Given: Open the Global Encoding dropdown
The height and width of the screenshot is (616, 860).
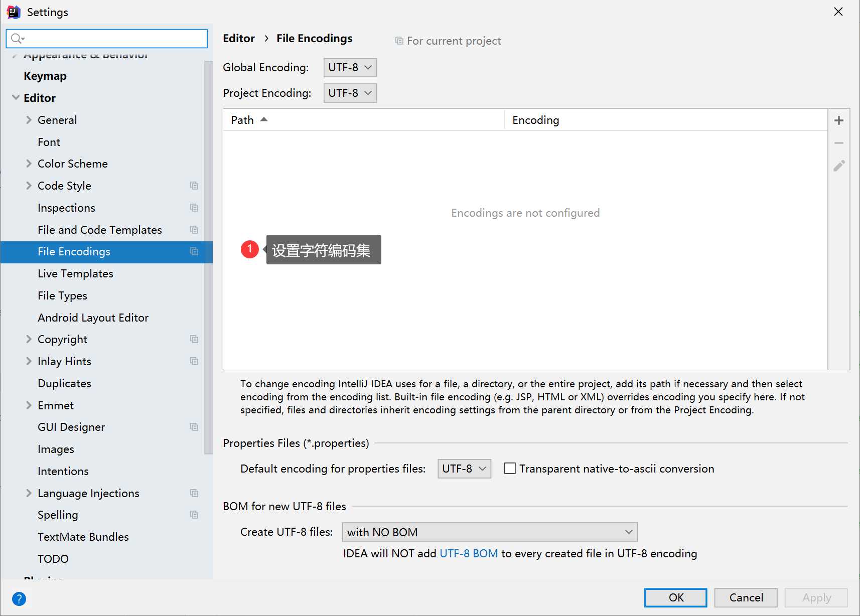Looking at the screenshot, I should point(350,67).
